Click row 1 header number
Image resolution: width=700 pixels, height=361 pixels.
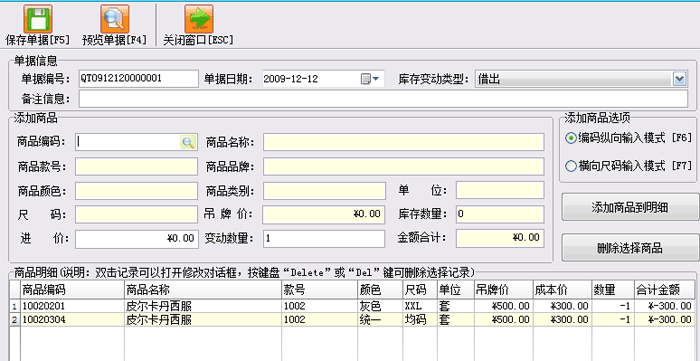coord(15,306)
